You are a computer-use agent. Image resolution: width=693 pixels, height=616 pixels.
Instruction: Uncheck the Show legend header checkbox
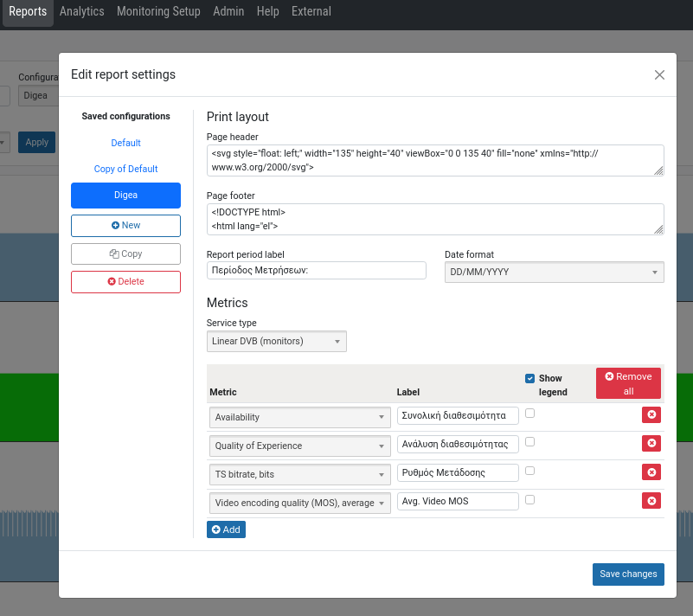(x=530, y=378)
